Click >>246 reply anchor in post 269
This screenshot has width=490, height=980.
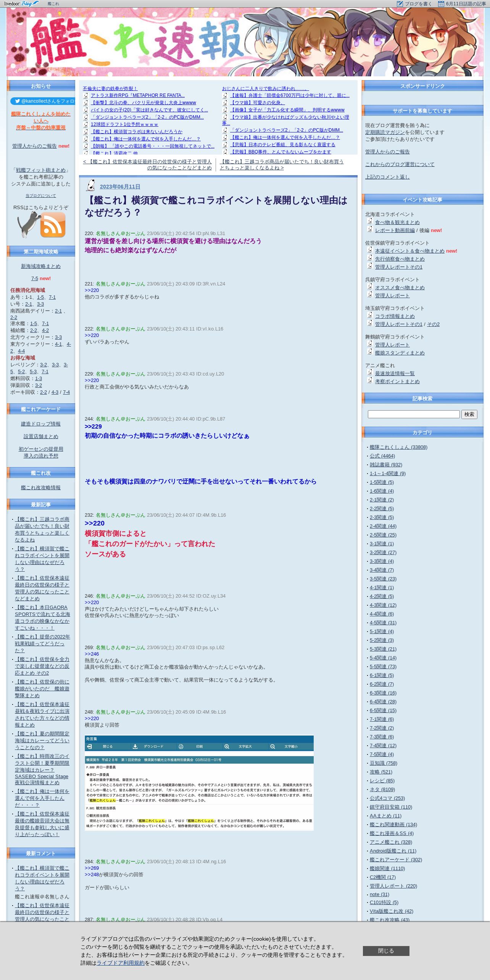click(x=92, y=654)
